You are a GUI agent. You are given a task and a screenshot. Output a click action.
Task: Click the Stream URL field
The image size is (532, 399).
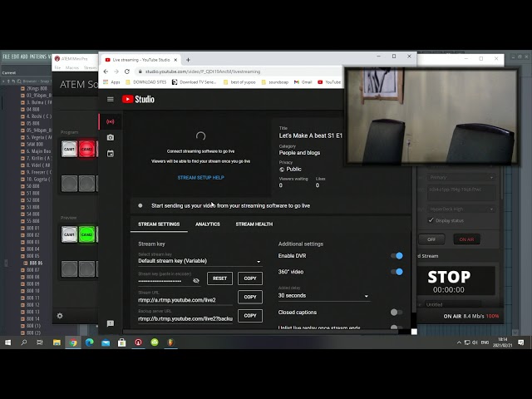point(185,300)
